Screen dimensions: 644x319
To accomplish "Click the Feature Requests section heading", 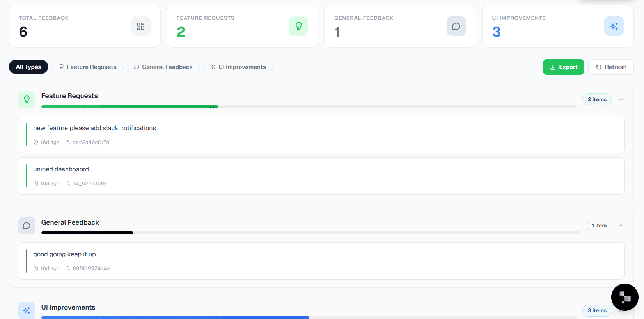I will (69, 96).
